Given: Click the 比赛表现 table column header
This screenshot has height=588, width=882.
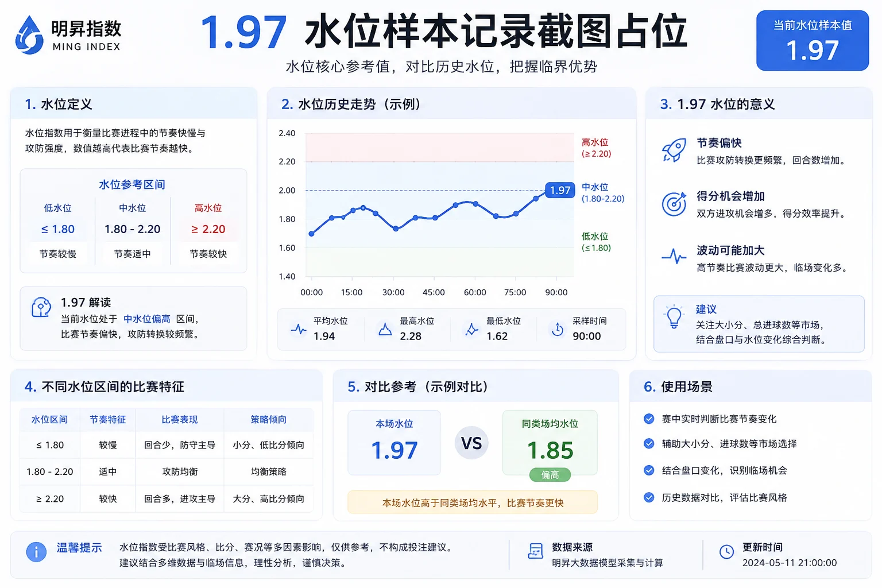Looking at the screenshot, I should 180,420.
